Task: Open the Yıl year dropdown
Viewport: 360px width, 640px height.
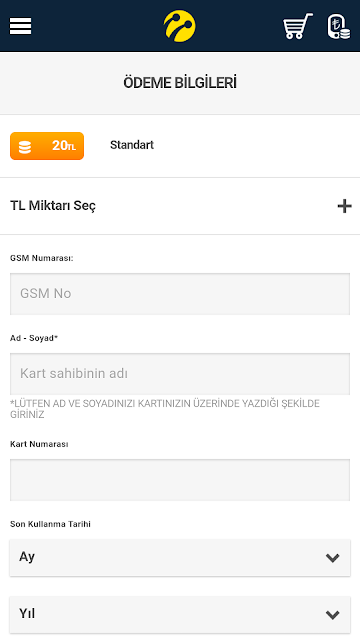Action: (x=180, y=615)
